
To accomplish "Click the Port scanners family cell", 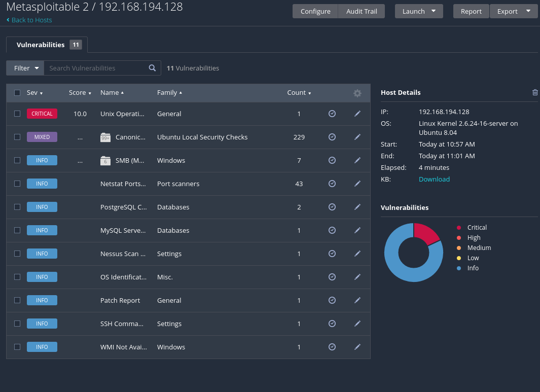I will [178, 184].
